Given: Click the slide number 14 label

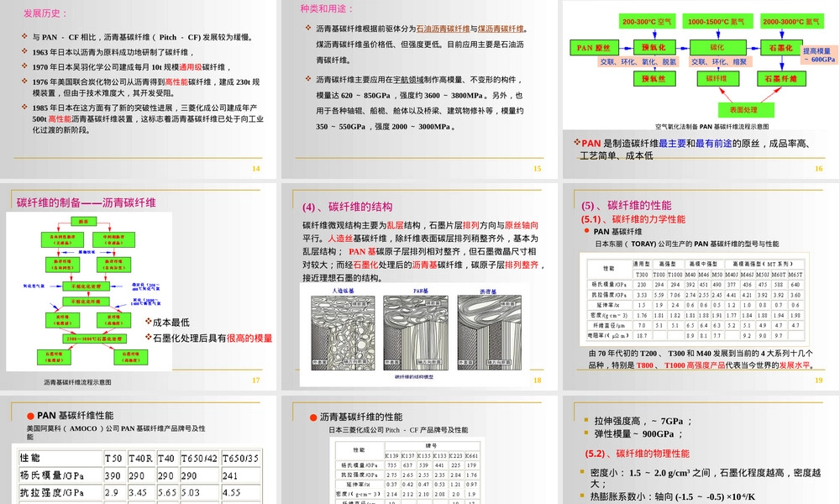Looking at the screenshot, I should pyautogui.click(x=256, y=169).
